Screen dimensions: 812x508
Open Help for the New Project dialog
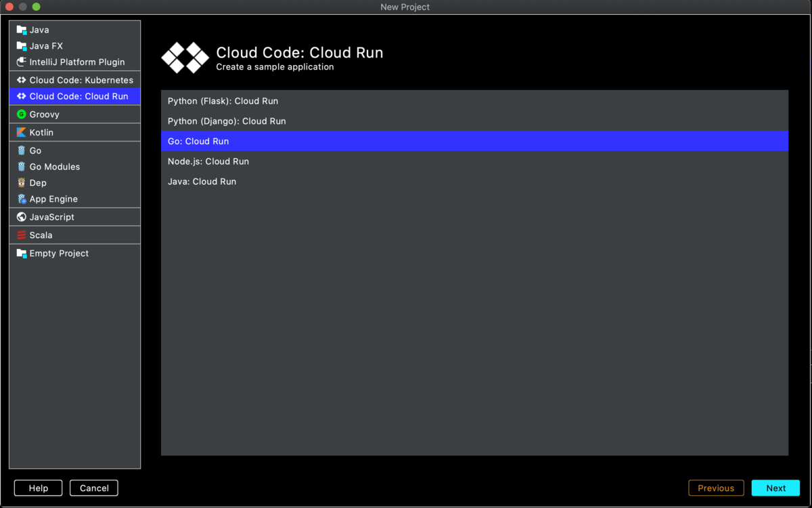coord(39,488)
